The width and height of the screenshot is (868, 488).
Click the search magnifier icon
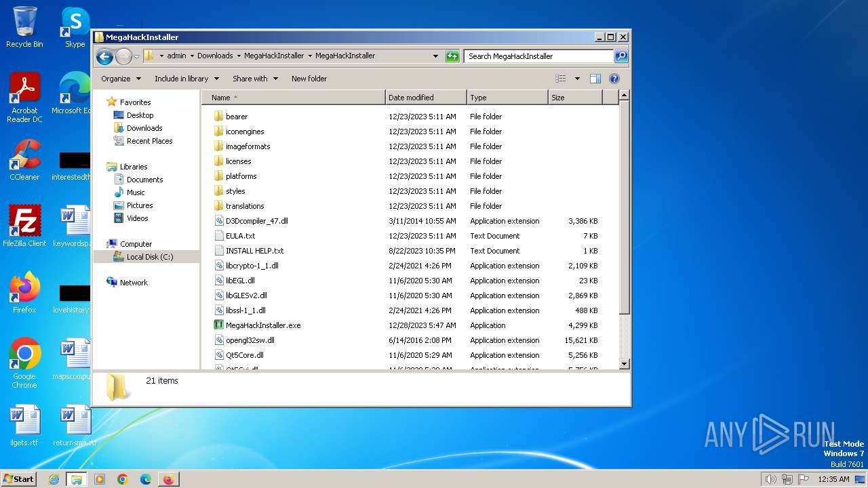(x=621, y=56)
